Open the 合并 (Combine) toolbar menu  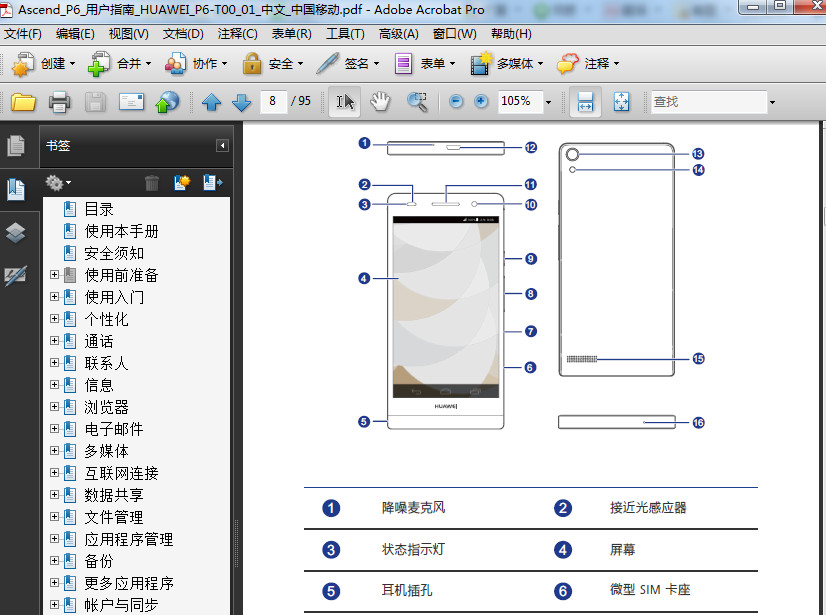point(120,64)
